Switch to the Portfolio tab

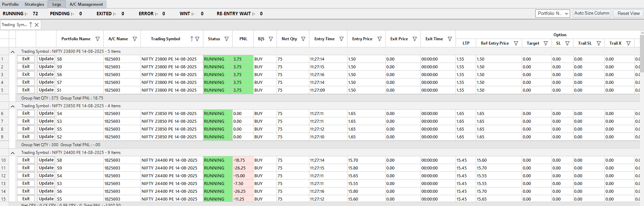[x=10, y=4]
